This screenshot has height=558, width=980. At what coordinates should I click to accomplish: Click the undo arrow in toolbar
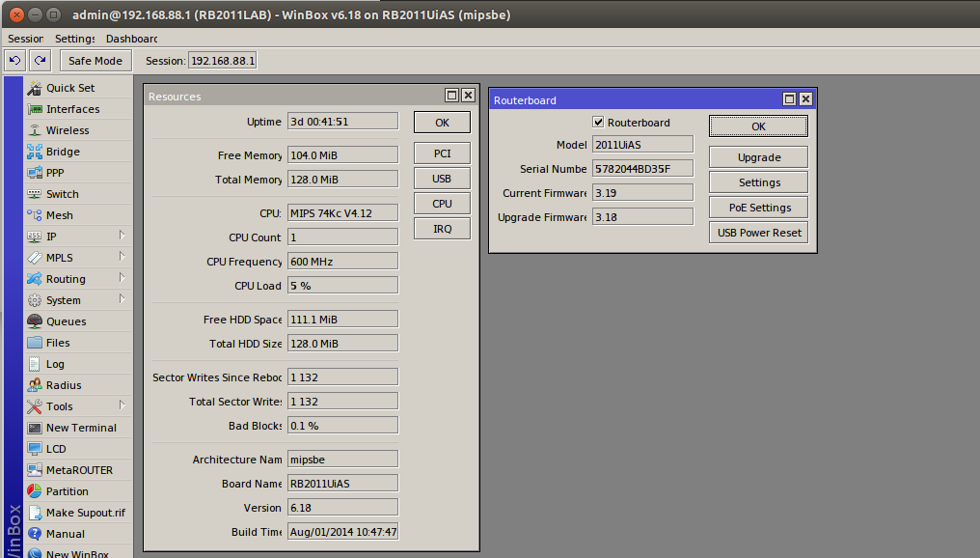[x=14, y=61]
